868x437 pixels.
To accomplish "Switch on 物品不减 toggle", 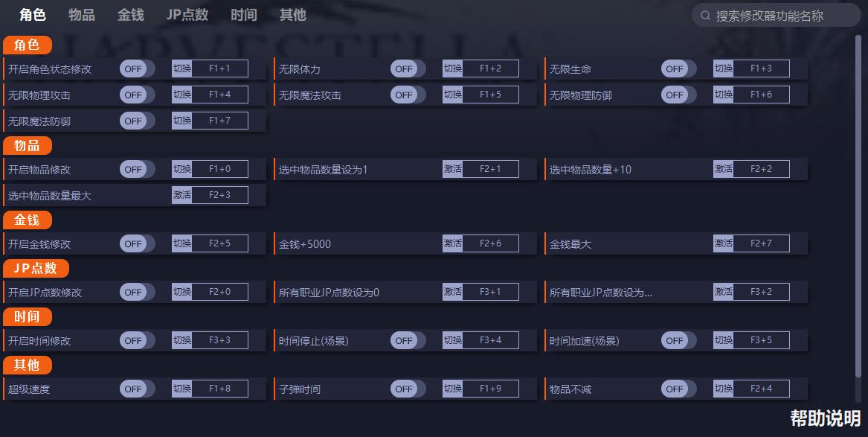I will tap(678, 389).
